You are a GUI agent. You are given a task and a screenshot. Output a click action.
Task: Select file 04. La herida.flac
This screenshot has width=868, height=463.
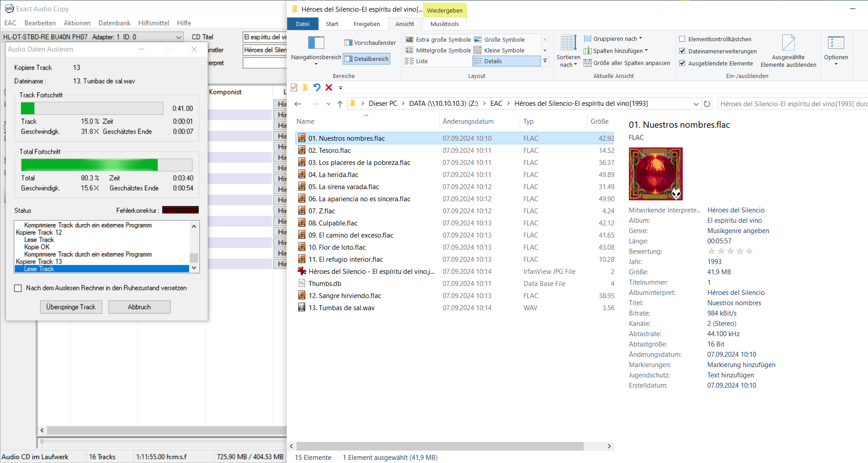point(455,175)
